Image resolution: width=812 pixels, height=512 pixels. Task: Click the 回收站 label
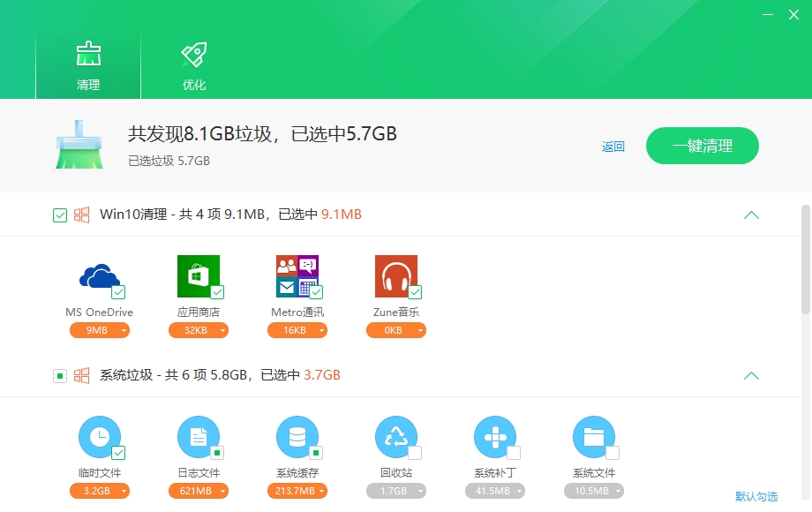tap(396, 473)
